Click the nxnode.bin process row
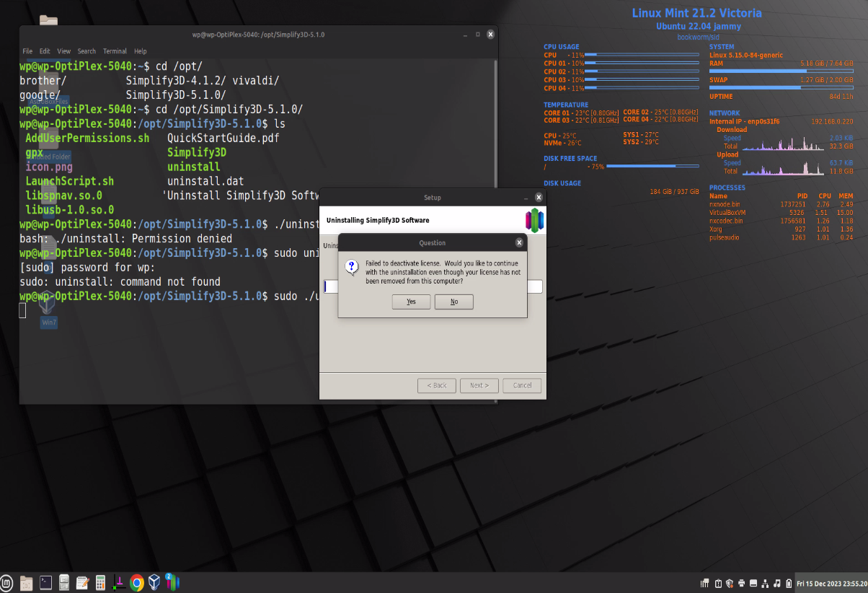The image size is (868, 593). (x=781, y=204)
